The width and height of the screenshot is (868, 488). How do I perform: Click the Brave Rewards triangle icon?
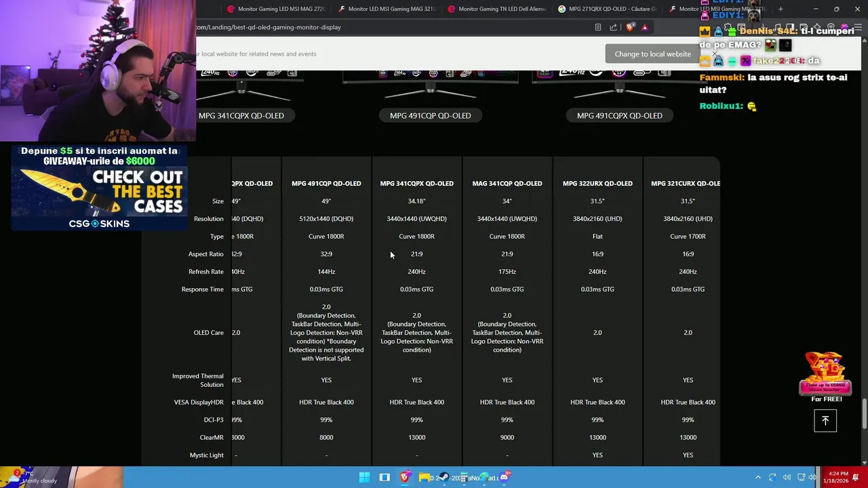[645, 27]
